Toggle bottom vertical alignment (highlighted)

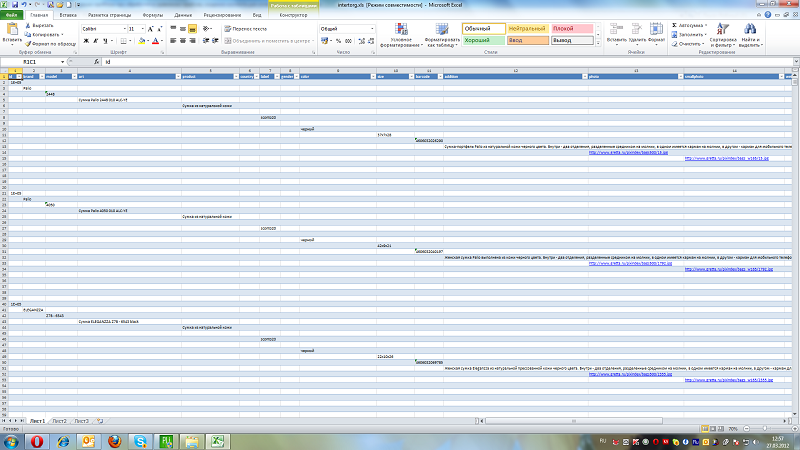192,29
